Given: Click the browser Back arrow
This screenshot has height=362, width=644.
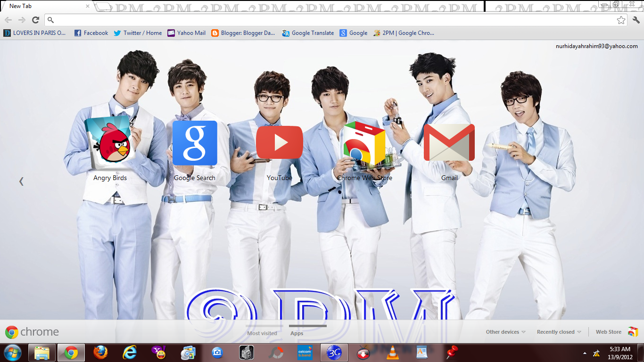Looking at the screenshot, I should (8, 20).
